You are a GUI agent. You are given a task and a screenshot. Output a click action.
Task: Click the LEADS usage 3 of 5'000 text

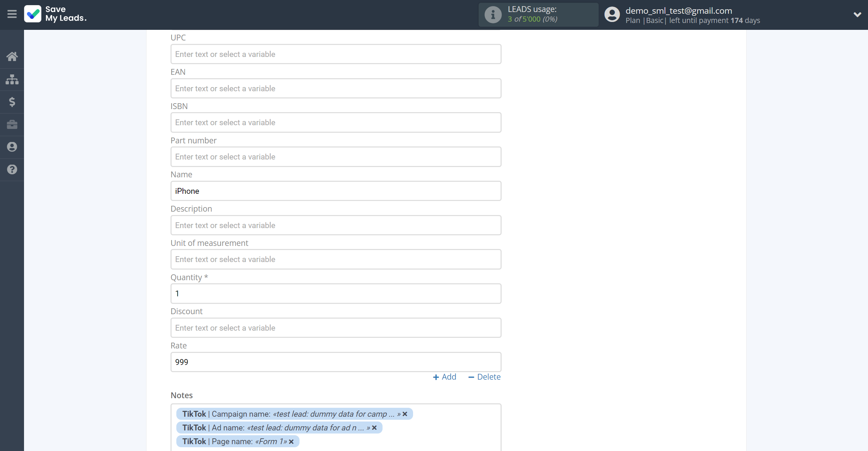click(532, 19)
